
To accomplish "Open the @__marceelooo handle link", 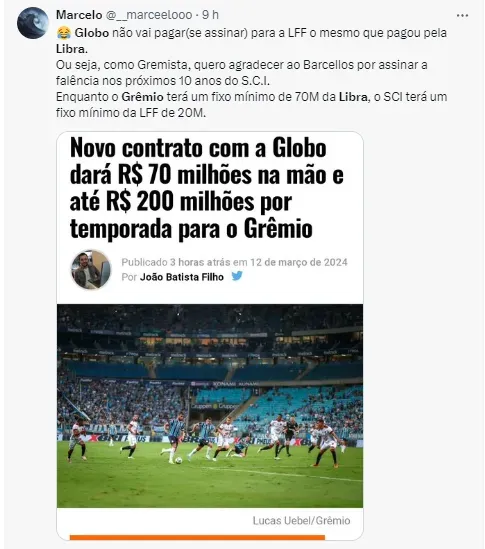I will [149, 15].
